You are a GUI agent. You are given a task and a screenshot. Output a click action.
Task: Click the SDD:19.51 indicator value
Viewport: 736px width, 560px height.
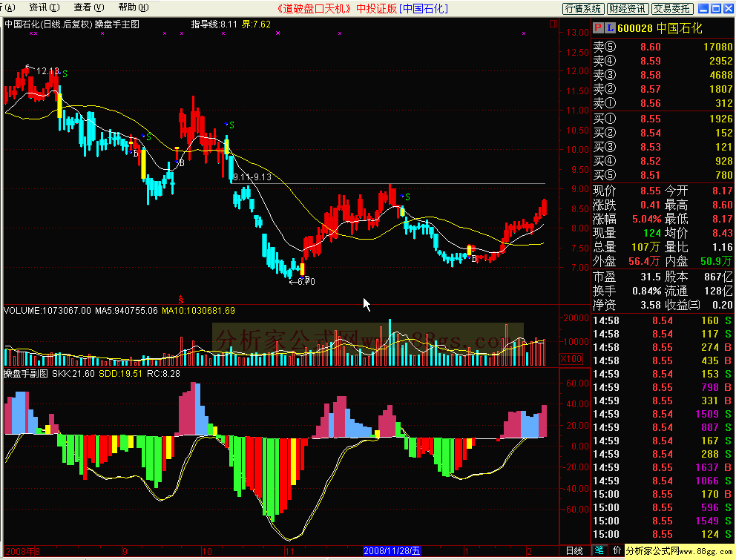[120, 374]
